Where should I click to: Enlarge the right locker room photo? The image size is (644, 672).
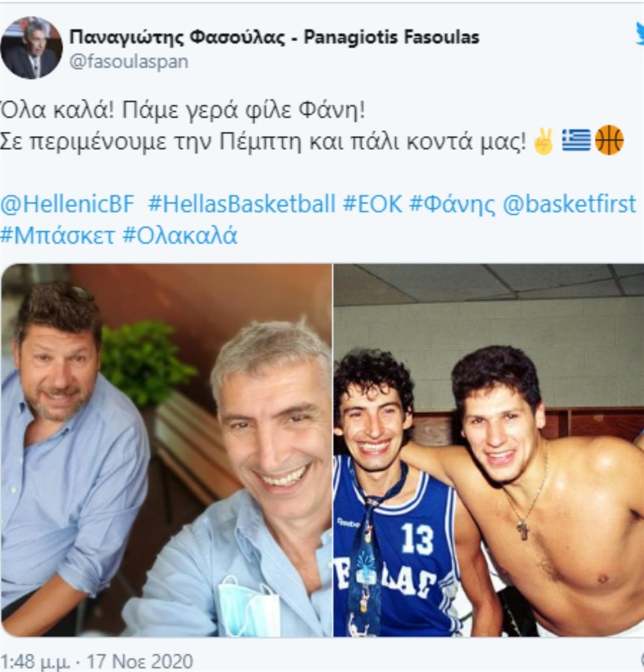(489, 450)
